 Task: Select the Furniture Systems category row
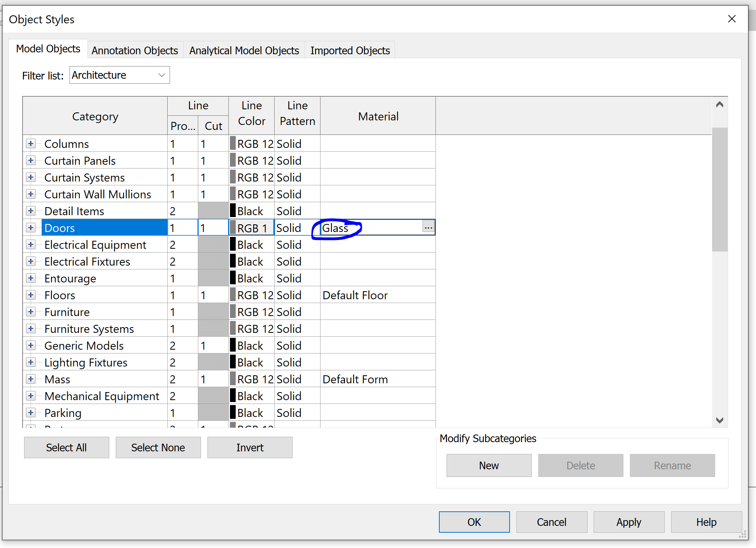229,329
